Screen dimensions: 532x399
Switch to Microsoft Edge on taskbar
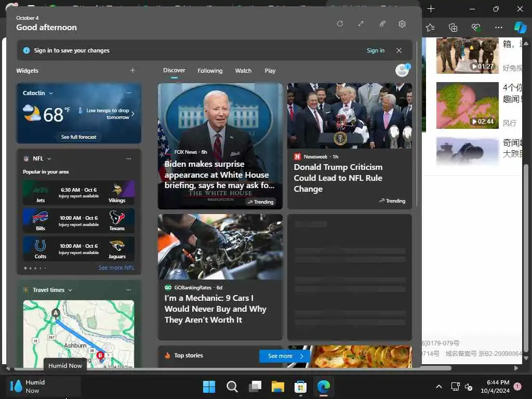[324, 387]
